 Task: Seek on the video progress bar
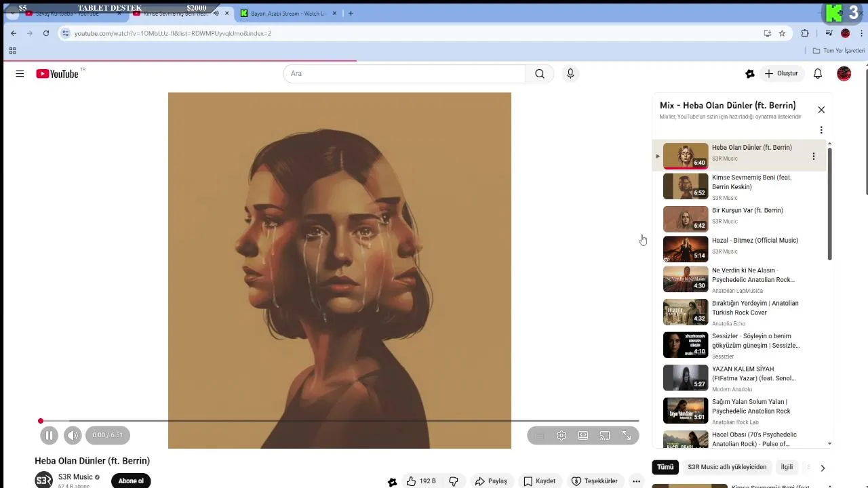pyautogui.click(x=339, y=421)
